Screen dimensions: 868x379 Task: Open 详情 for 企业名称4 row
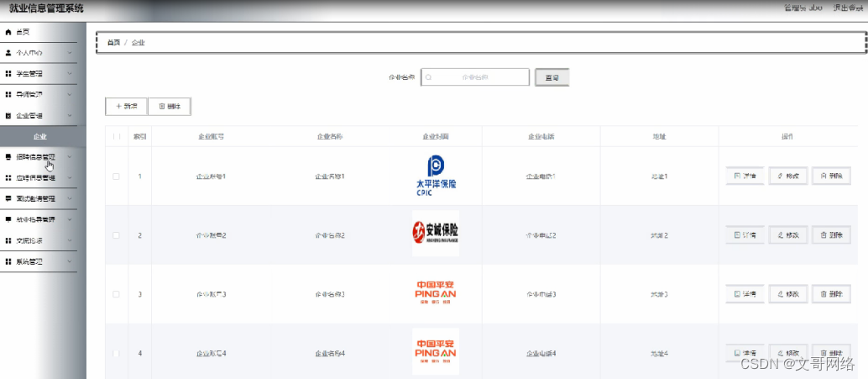click(745, 353)
